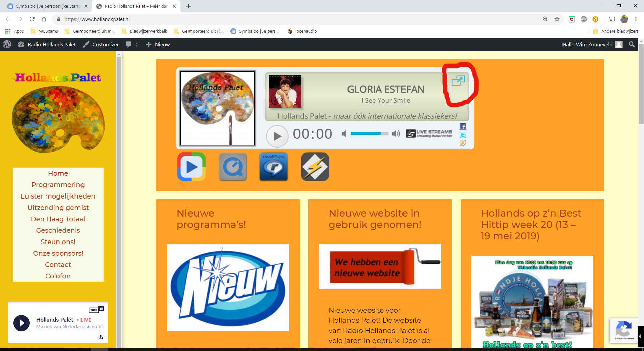644x351 pixels.
Task: Open the popup player icon
Action: (x=458, y=81)
